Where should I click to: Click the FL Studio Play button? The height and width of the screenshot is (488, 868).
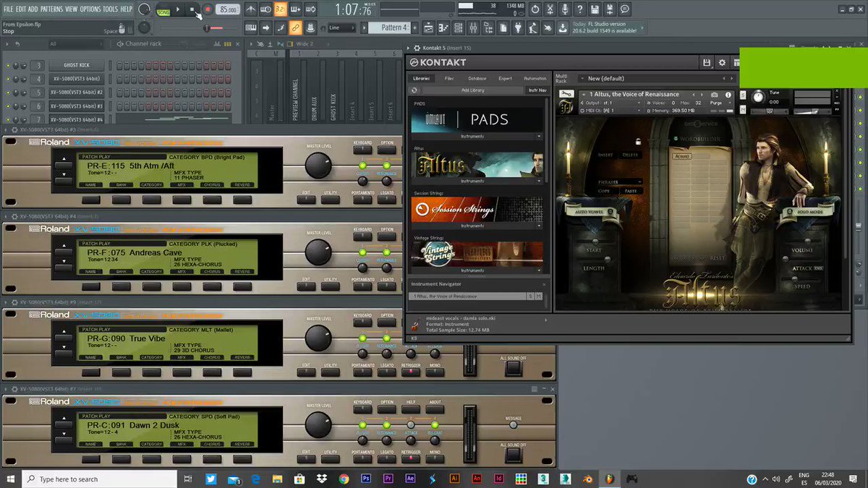click(x=178, y=9)
